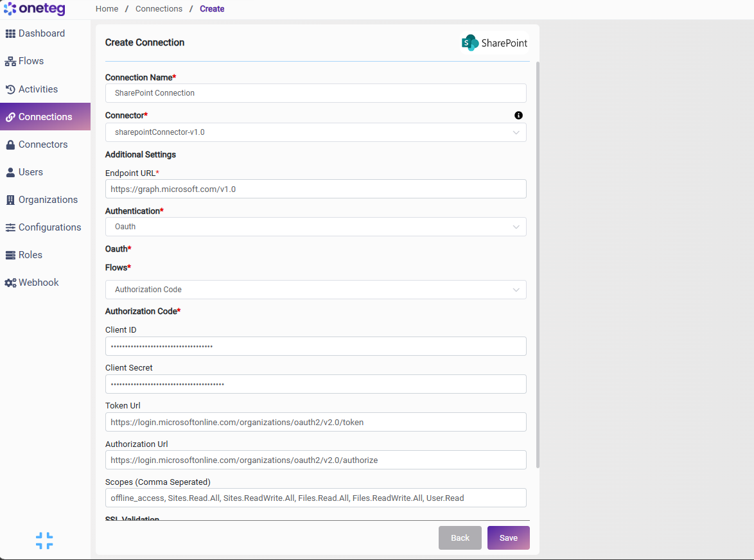The width and height of the screenshot is (754, 560).
Task: Click the Users person icon
Action: click(10, 173)
